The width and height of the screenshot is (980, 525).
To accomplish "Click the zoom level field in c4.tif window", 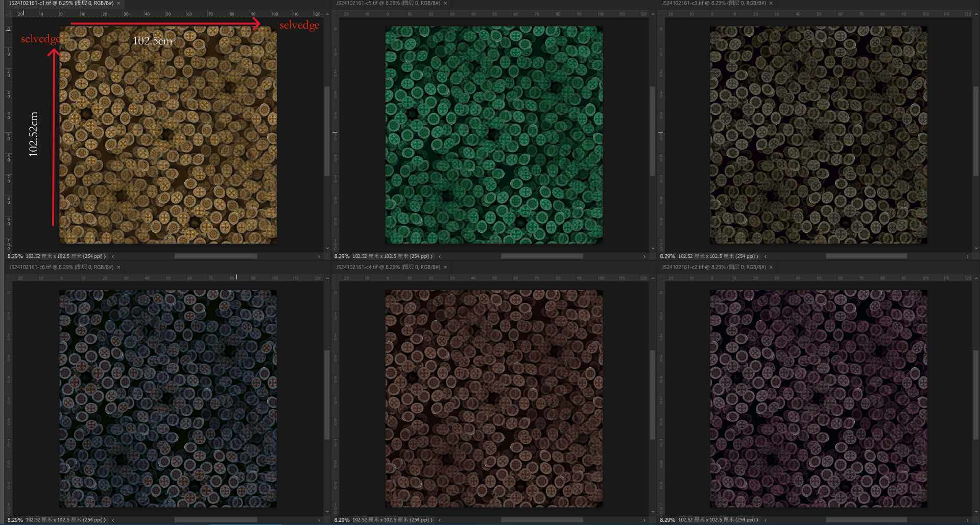I will [342, 520].
